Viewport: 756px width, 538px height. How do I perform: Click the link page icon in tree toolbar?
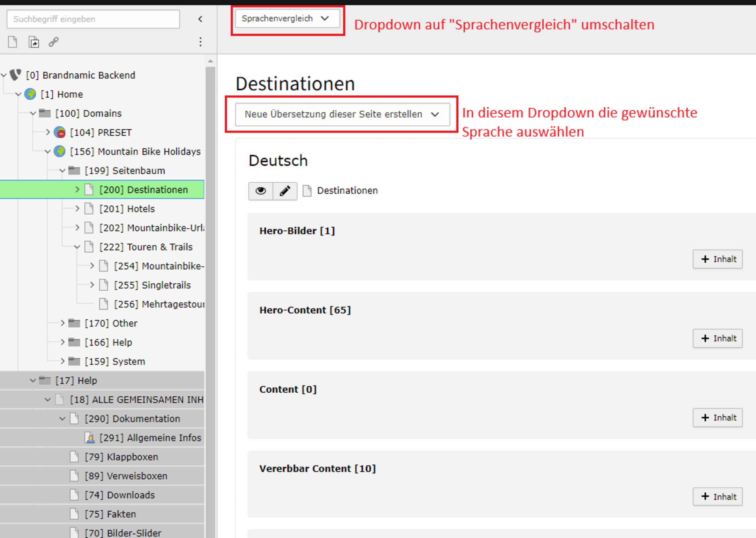[x=54, y=42]
